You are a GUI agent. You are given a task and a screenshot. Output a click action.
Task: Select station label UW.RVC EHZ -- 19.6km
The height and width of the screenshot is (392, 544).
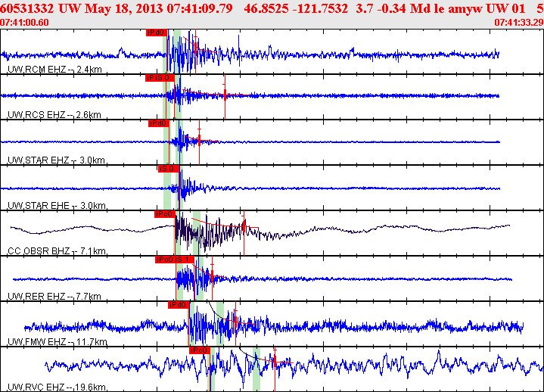click(x=57, y=387)
